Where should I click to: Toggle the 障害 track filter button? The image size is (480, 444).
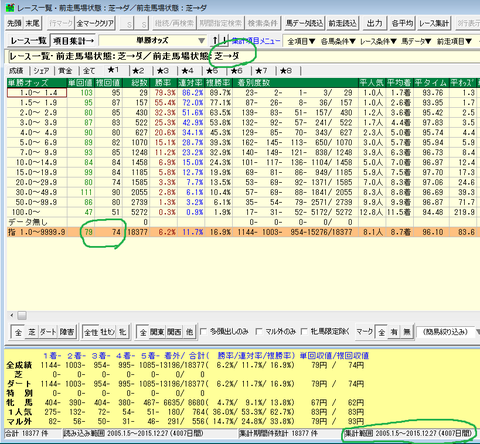tap(67, 332)
